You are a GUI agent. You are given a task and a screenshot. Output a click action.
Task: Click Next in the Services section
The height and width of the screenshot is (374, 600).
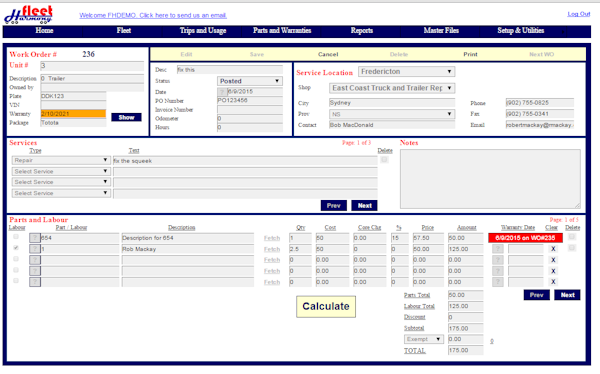click(365, 206)
